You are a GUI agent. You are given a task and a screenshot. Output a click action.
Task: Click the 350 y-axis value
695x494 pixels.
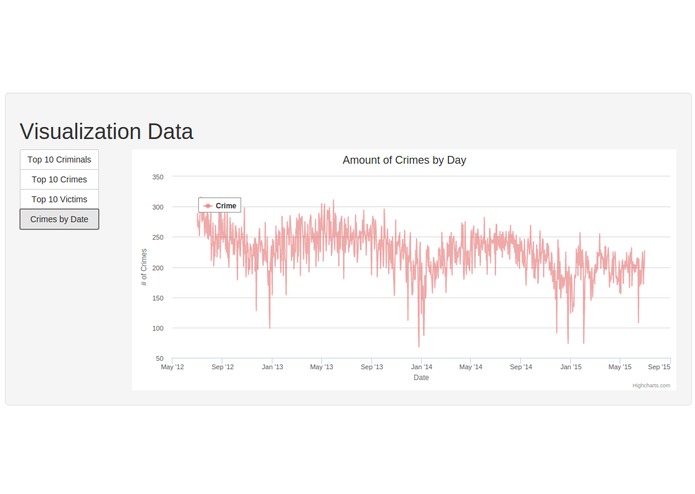coord(158,177)
